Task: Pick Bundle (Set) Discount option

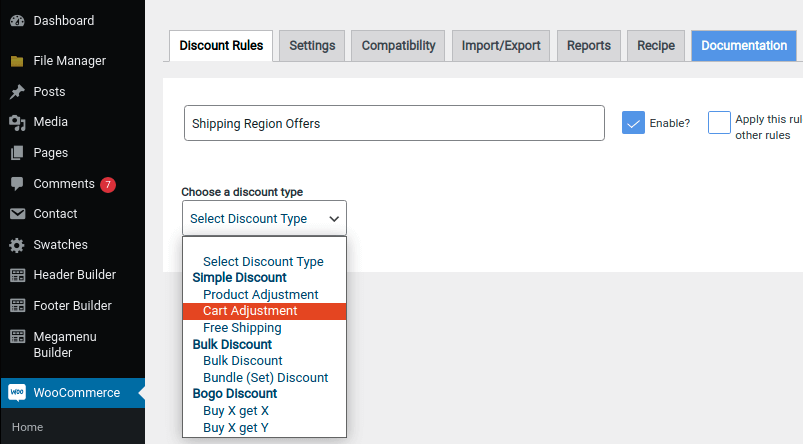Action: [x=265, y=378]
